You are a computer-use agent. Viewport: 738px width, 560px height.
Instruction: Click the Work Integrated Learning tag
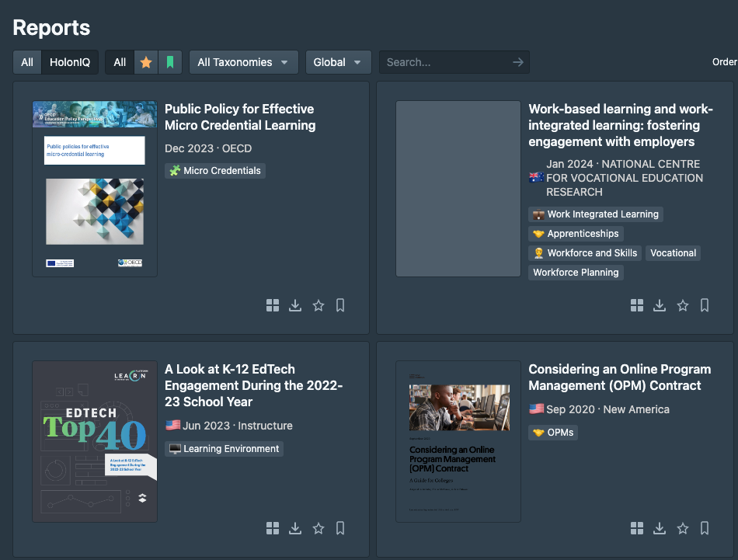(595, 214)
